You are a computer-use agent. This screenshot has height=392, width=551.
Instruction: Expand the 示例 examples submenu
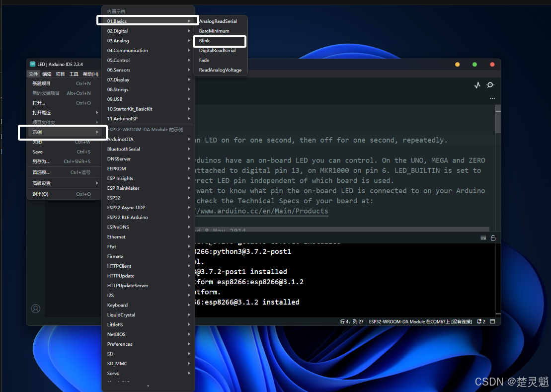pyautogui.click(x=64, y=132)
